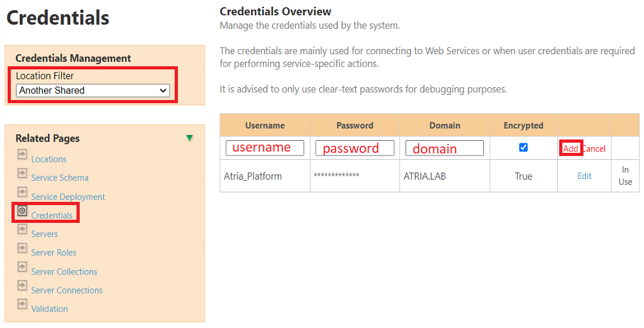Edit the Atria_Platform credential
This screenshot has height=328, width=644.
[584, 176]
